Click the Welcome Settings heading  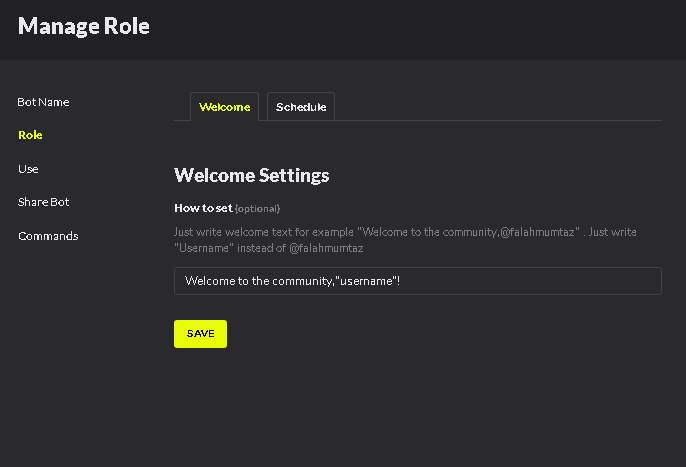tap(252, 175)
